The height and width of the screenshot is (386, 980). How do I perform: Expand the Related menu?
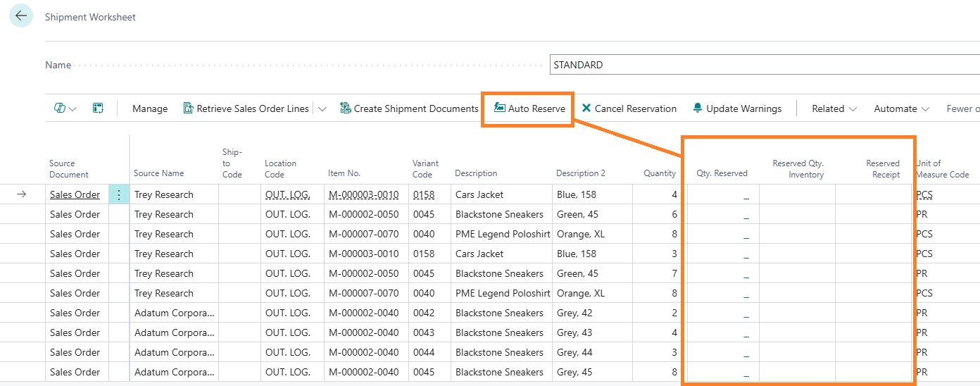click(x=834, y=108)
